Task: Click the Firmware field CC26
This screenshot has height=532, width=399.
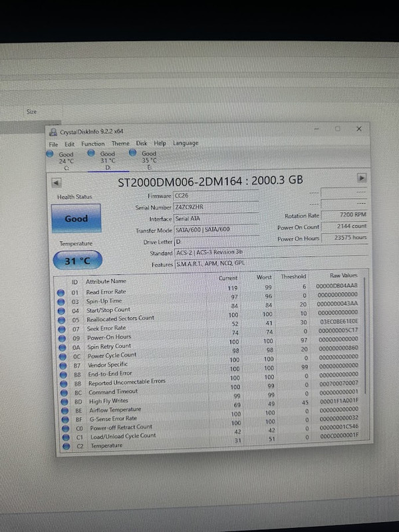Action: click(216, 196)
